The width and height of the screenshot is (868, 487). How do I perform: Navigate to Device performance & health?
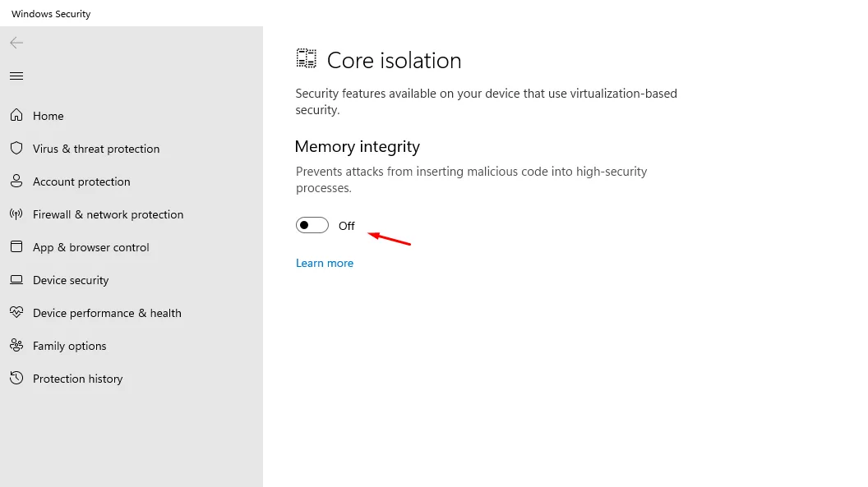coord(107,313)
